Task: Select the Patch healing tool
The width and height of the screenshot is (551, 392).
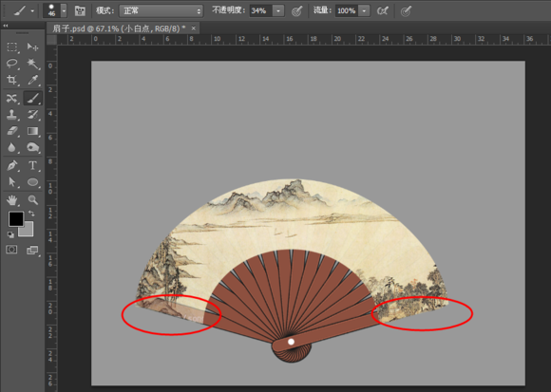Action: pos(12,99)
